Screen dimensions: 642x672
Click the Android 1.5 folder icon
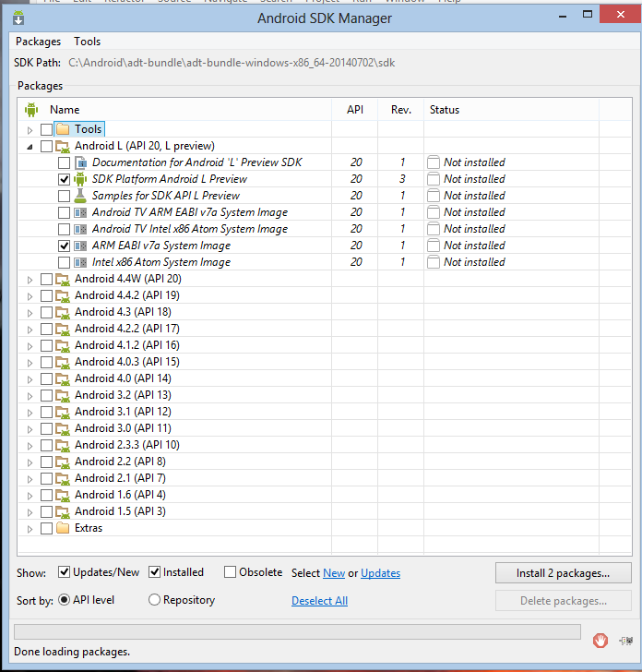click(63, 511)
